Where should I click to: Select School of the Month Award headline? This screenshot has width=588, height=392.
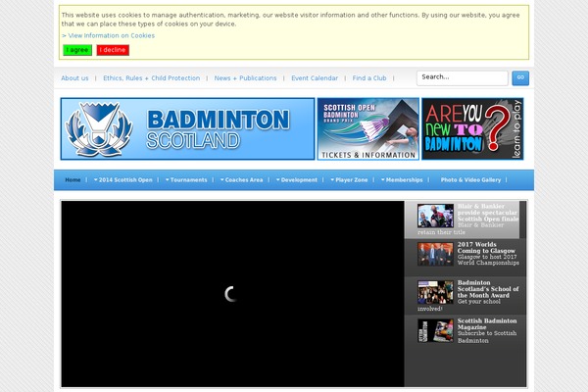[488, 289]
